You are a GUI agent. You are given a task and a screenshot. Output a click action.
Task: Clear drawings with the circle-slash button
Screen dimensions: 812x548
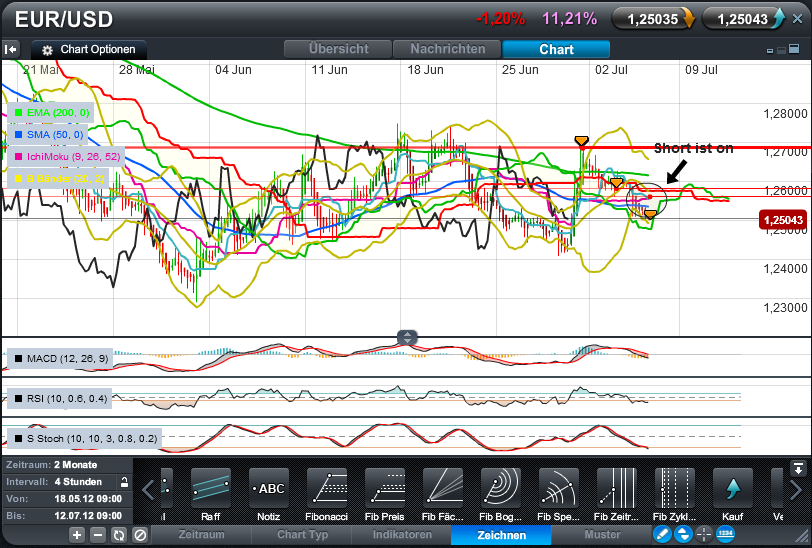coord(140,535)
